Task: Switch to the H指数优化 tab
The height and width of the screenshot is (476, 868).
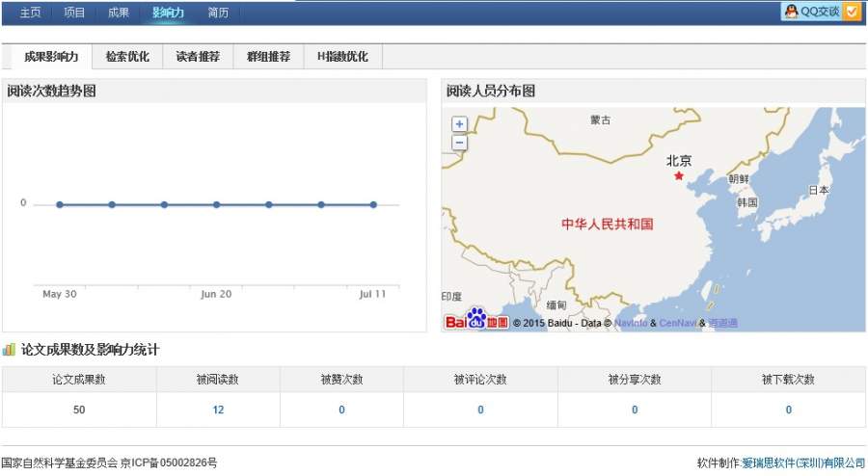Action: click(342, 57)
